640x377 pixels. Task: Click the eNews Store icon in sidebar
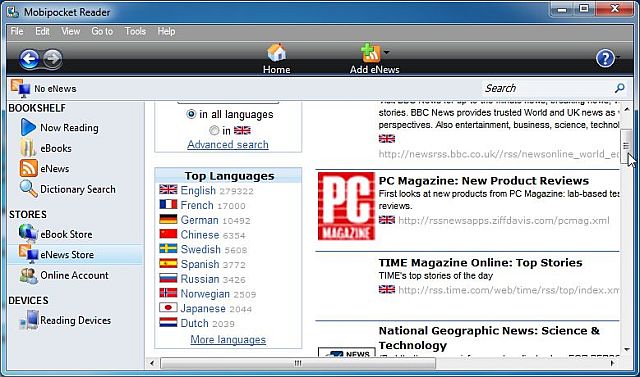click(29, 254)
